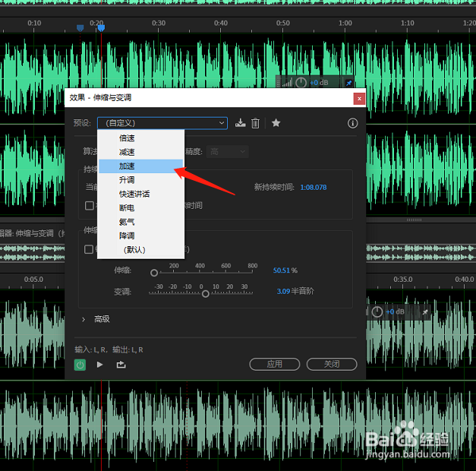Select the 断电 preset
The image size is (476, 471).
[141, 208]
